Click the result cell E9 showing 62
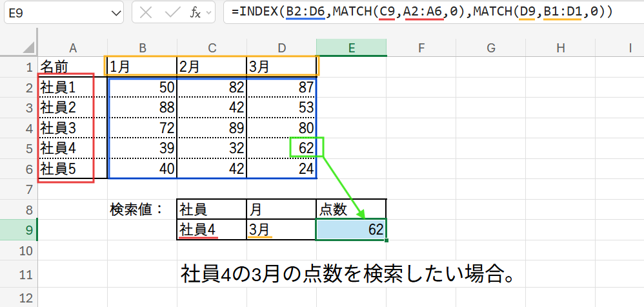The width and height of the screenshot is (644, 307). point(352,229)
